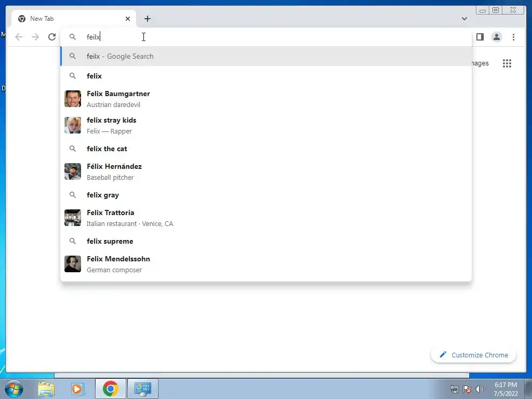This screenshot has width=532, height=399.
Task: Click the magnifier icon beside 'felix'
Action: pyautogui.click(x=73, y=76)
